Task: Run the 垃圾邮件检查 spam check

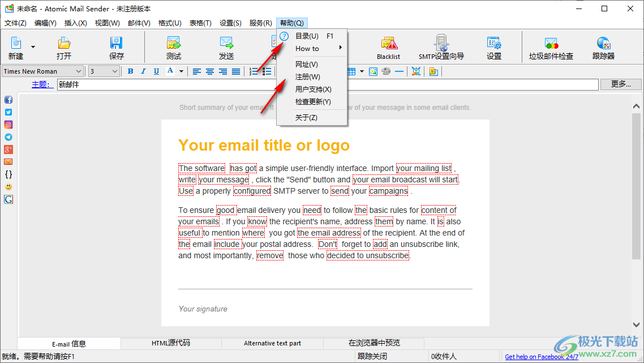Action: tap(551, 48)
